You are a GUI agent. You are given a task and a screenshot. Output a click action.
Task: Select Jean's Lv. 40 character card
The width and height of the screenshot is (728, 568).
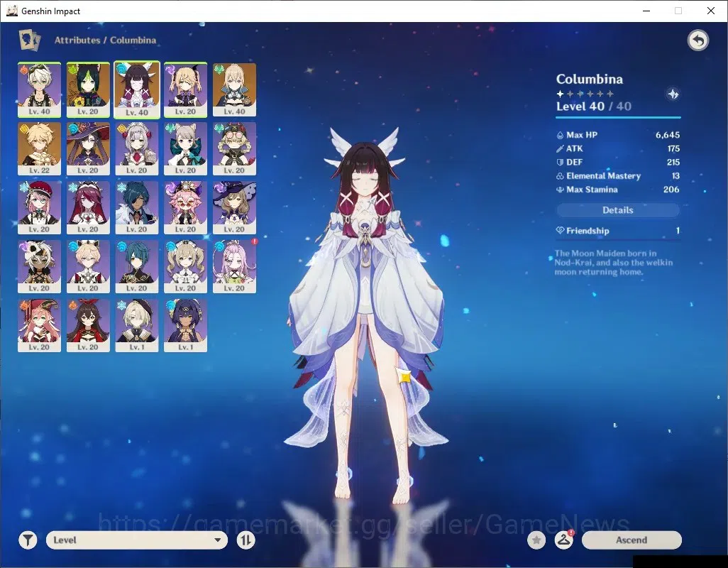[x=234, y=89]
